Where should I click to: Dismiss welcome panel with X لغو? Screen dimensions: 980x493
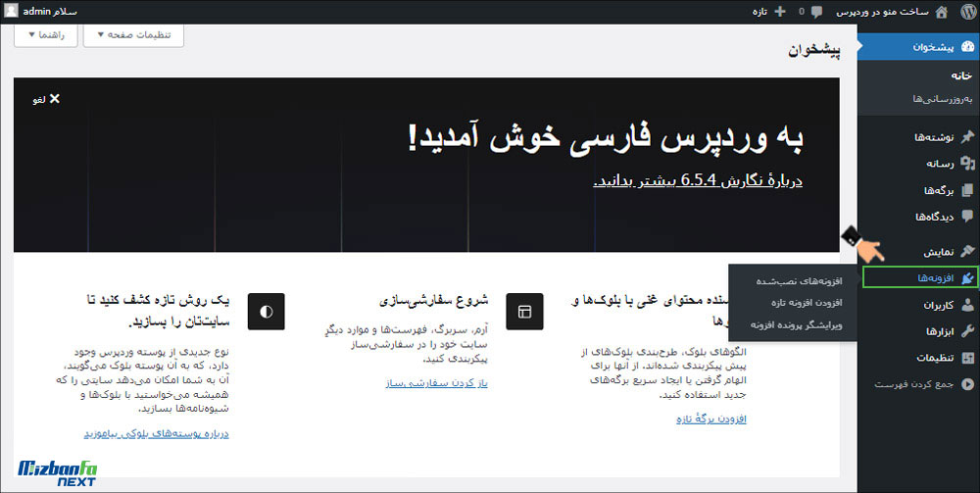[x=46, y=99]
